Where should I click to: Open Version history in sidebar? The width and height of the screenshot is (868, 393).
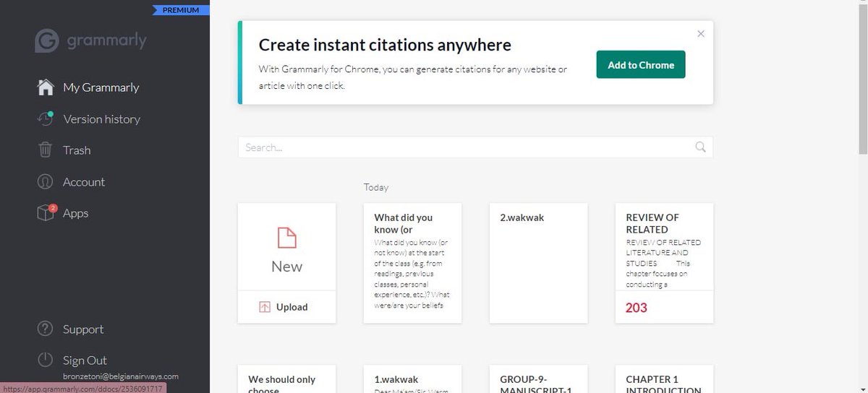coord(102,119)
